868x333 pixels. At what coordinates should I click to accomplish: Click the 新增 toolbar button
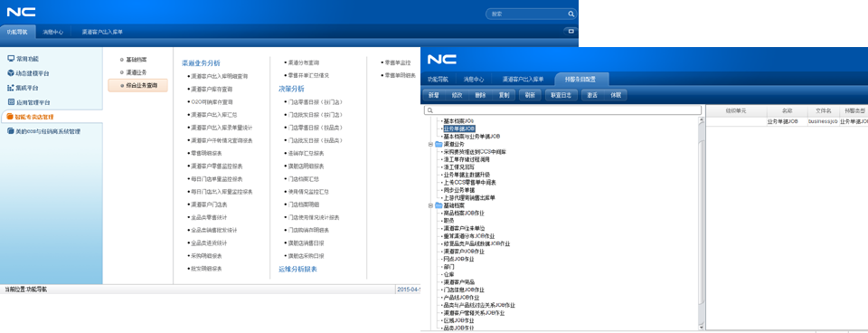[x=433, y=95]
